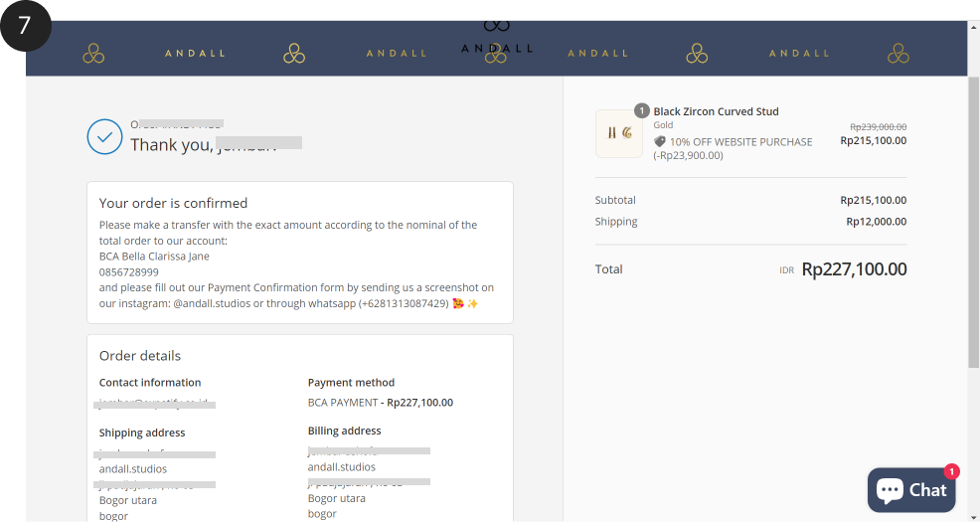Click the struck-through price Rp239,000.00
This screenshot has height=522, width=980.
coord(878,126)
